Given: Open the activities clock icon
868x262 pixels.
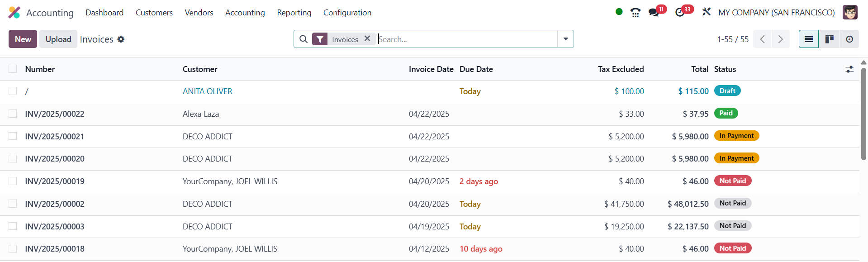Looking at the screenshot, I should [x=680, y=13].
